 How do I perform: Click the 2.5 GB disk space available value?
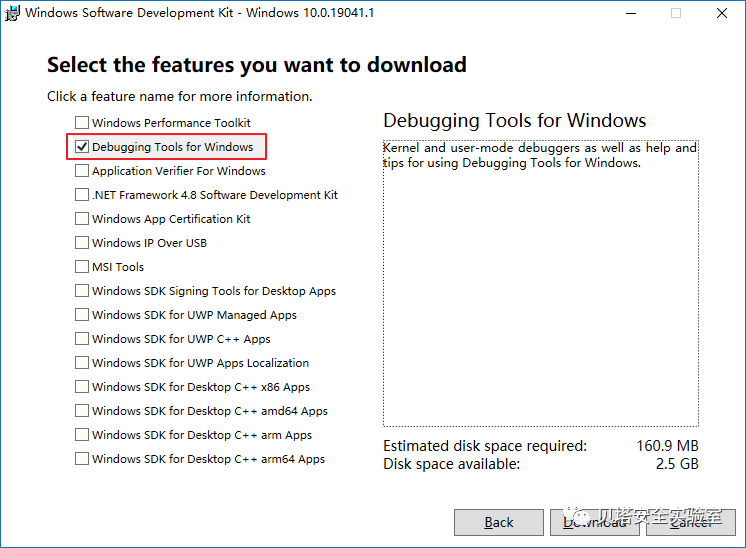point(677,464)
